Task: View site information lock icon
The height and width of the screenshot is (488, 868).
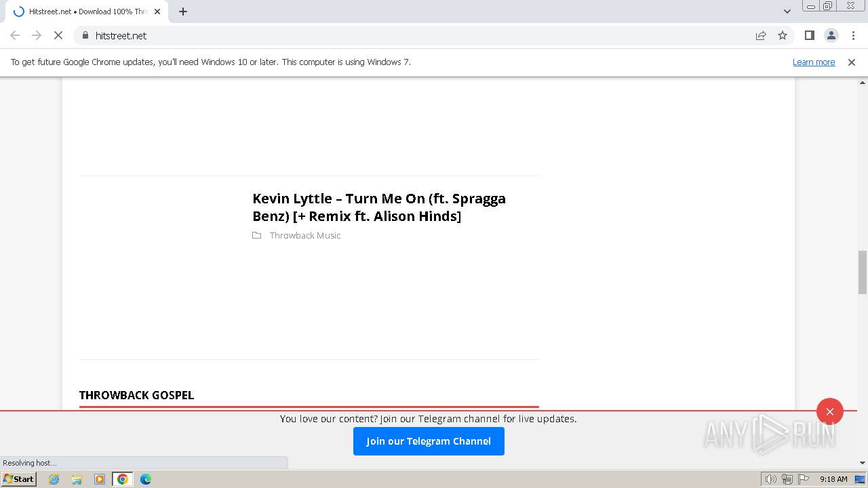Action: click(x=85, y=35)
